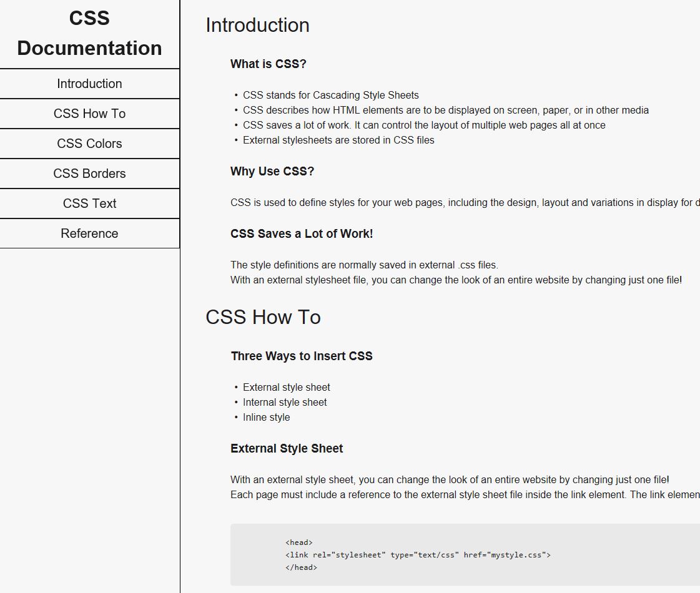Click line "The style definitions are normally saved"
Image resolution: width=700 pixels, height=593 pixels.
click(x=364, y=265)
